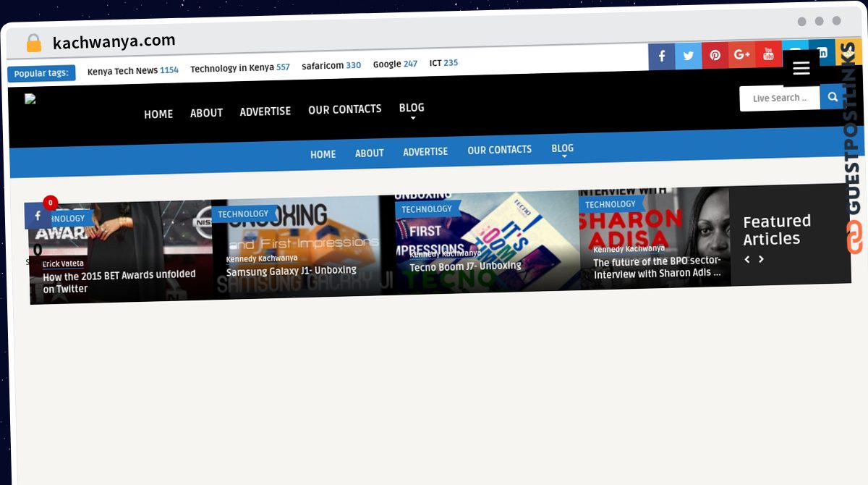
Task: Click the Facebook share button on slider
Action: tap(38, 216)
